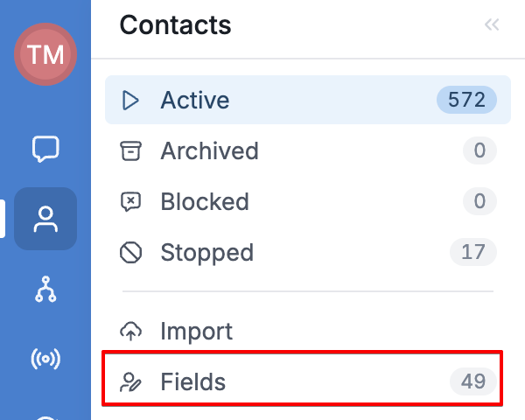Open the flows branching icon
The height and width of the screenshot is (420, 525).
pos(45,289)
